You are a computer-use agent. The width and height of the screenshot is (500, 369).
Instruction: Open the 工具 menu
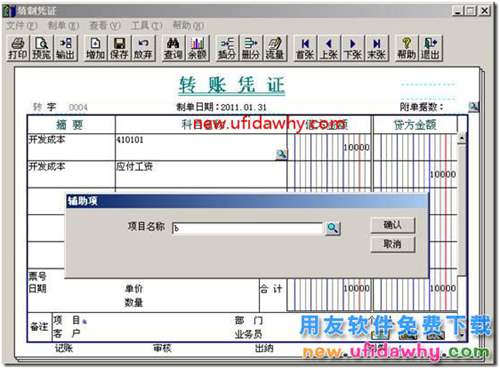coord(146,26)
